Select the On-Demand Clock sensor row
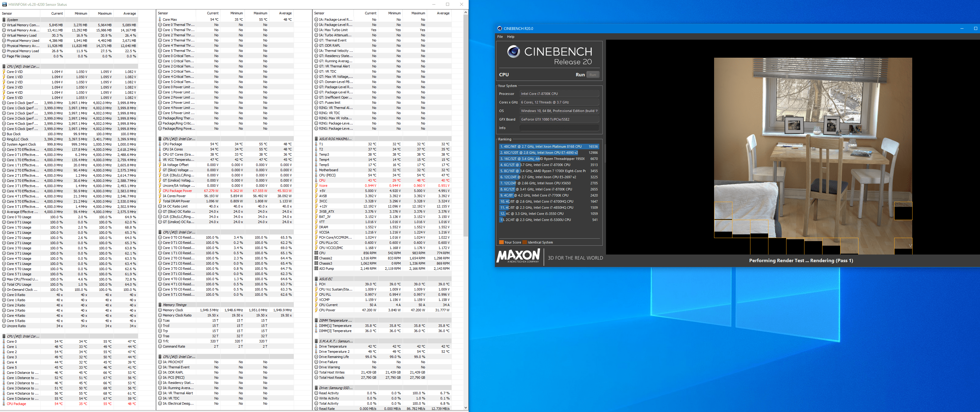The image size is (980, 412). [x=70, y=290]
